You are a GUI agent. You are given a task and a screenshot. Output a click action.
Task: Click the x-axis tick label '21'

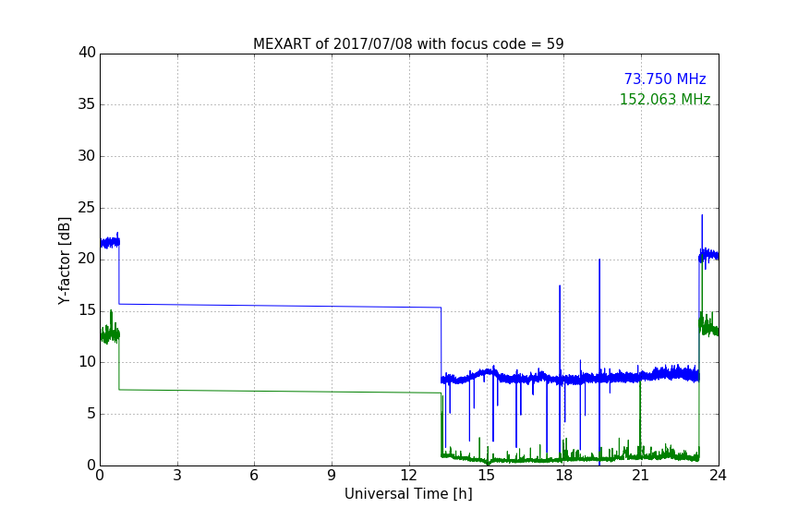[641, 476]
